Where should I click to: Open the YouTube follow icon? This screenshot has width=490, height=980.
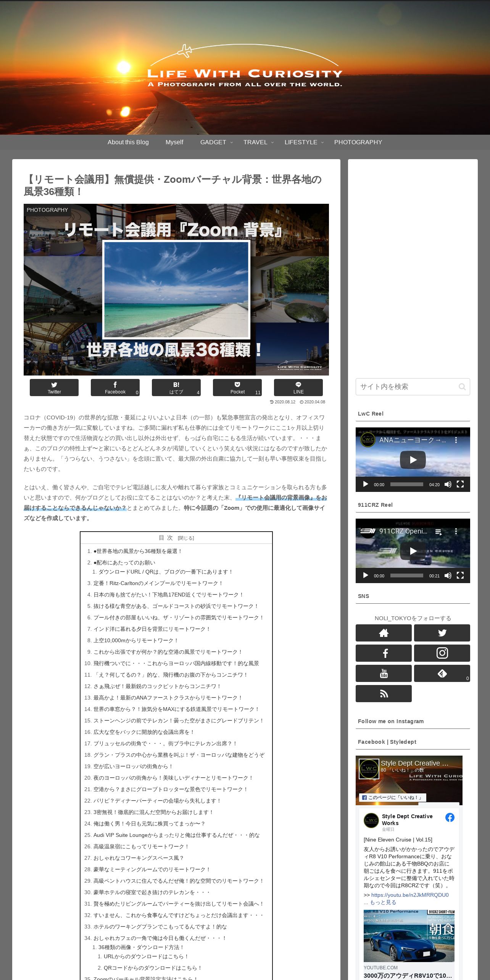coord(384,673)
